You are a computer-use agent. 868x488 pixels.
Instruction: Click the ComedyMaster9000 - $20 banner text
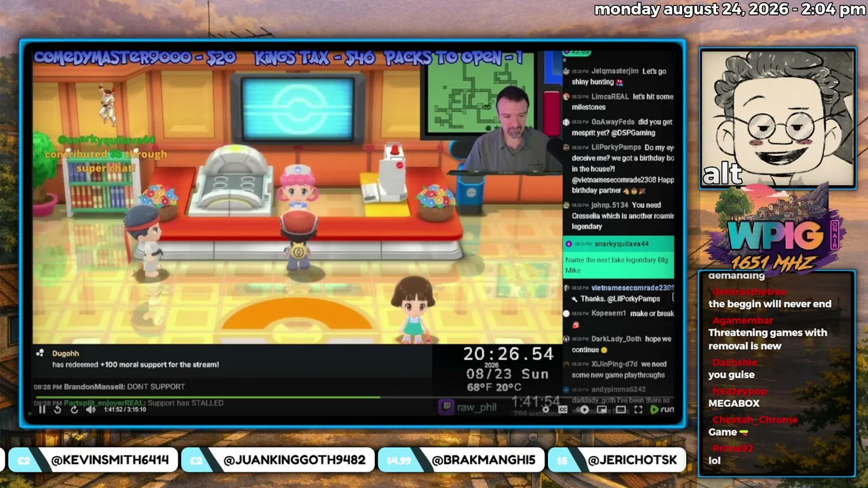[x=135, y=59]
